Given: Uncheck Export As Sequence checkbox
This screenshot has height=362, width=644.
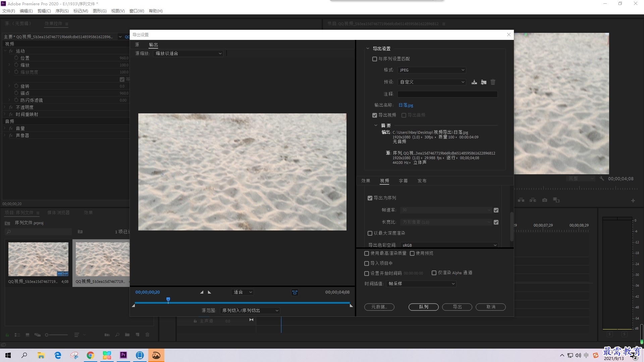Looking at the screenshot, I should click(x=370, y=198).
